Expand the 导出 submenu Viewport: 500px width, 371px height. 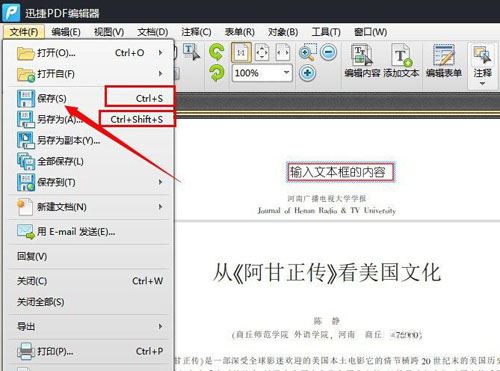pos(89,326)
